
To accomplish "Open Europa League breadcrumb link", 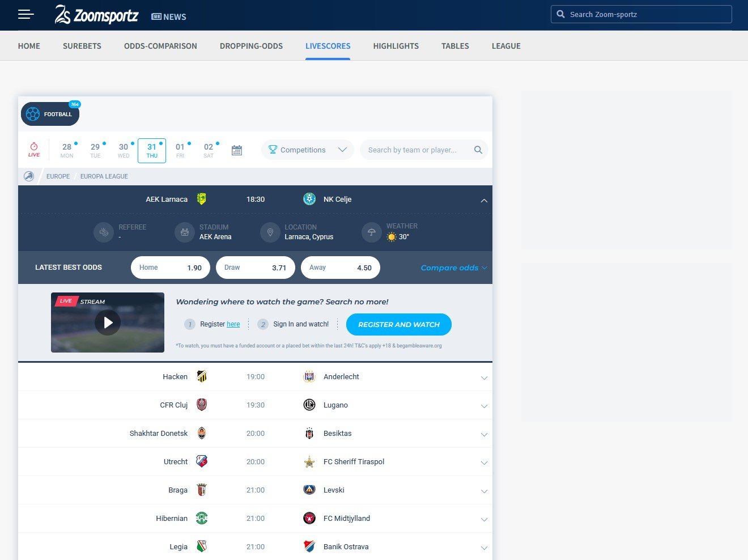I will (104, 176).
